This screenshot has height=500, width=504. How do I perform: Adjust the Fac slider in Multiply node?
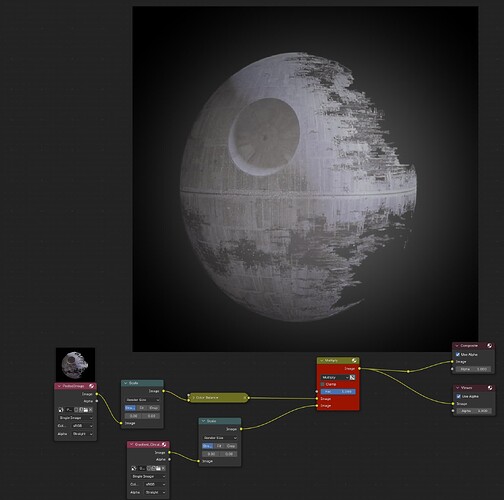point(338,392)
